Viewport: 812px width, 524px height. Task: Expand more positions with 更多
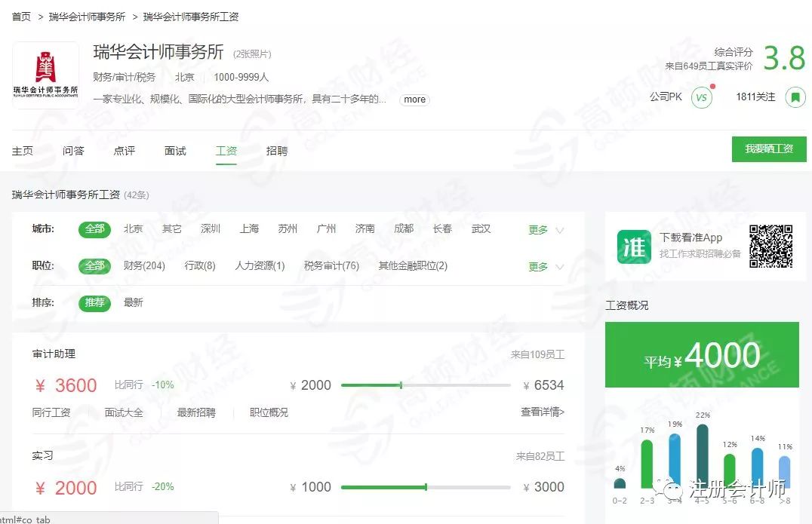pyautogui.click(x=546, y=266)
